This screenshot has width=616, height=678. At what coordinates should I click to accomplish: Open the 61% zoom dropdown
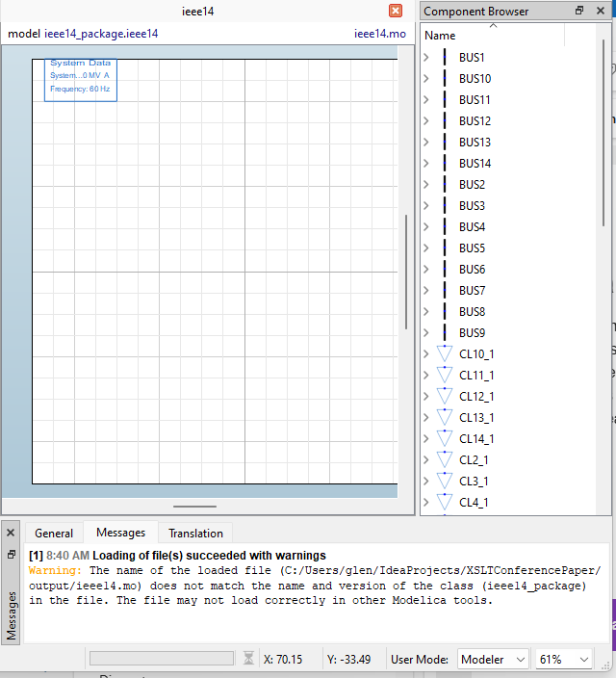click(564, 660)
